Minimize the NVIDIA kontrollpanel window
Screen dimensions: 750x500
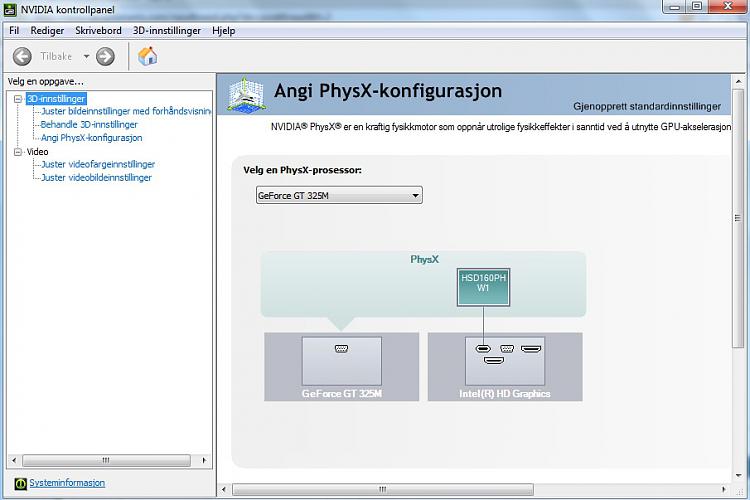(675, 7)
